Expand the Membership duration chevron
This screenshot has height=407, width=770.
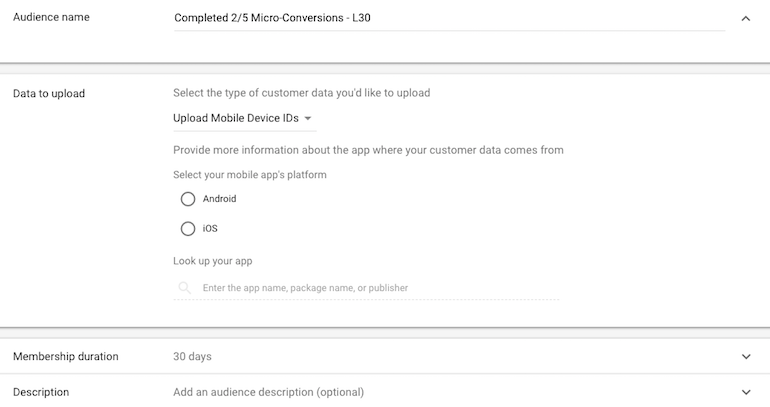click(x=746, y=356)
